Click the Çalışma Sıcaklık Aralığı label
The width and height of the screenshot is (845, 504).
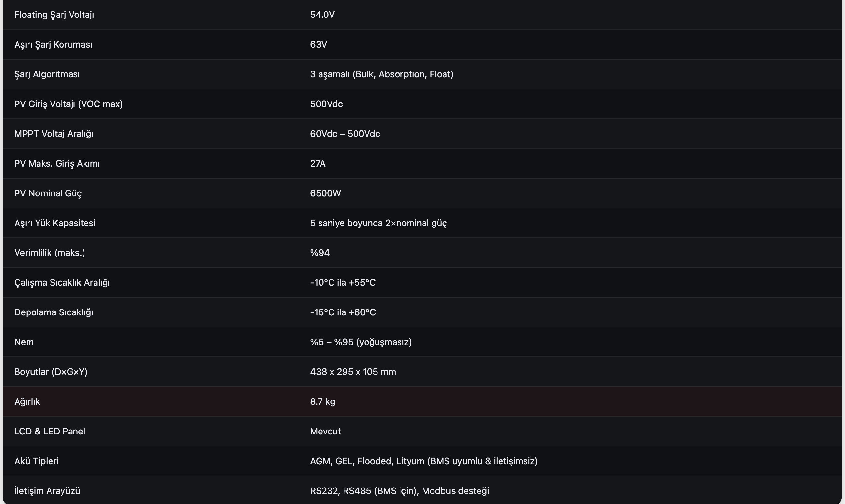[x=62, y=282]
